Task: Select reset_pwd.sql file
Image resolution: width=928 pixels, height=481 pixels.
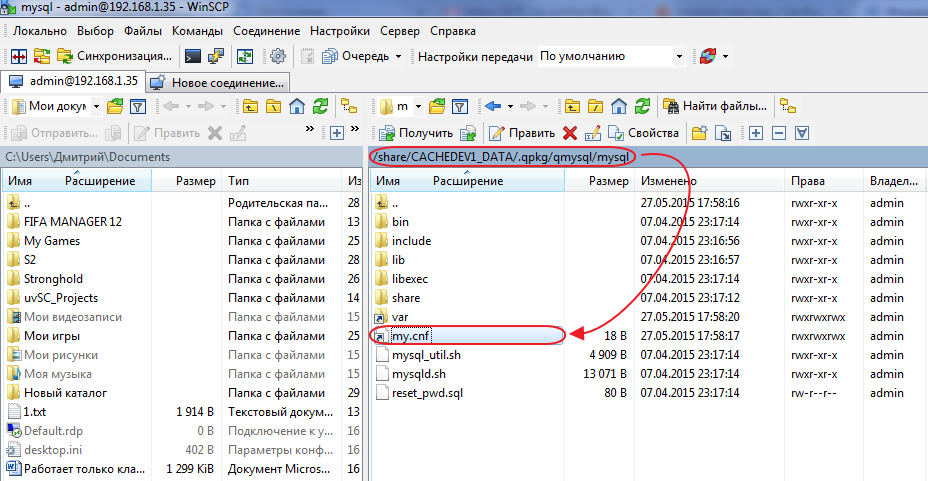Action: pos(427,393)
